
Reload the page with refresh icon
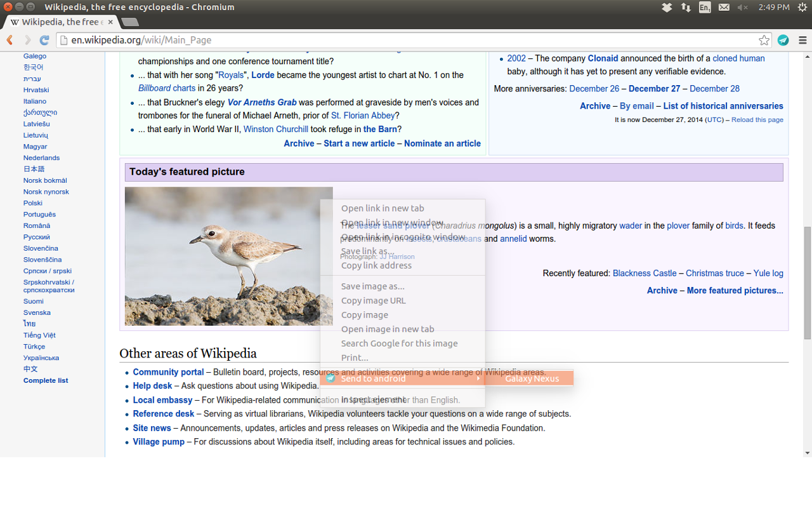pyautogui.click(x=44, y=40)
